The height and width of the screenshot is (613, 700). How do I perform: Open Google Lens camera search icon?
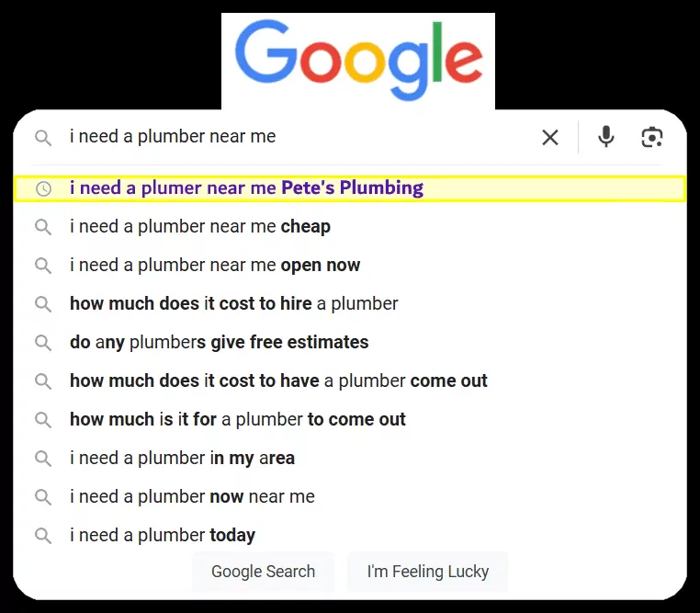click(x=652, y=137)
